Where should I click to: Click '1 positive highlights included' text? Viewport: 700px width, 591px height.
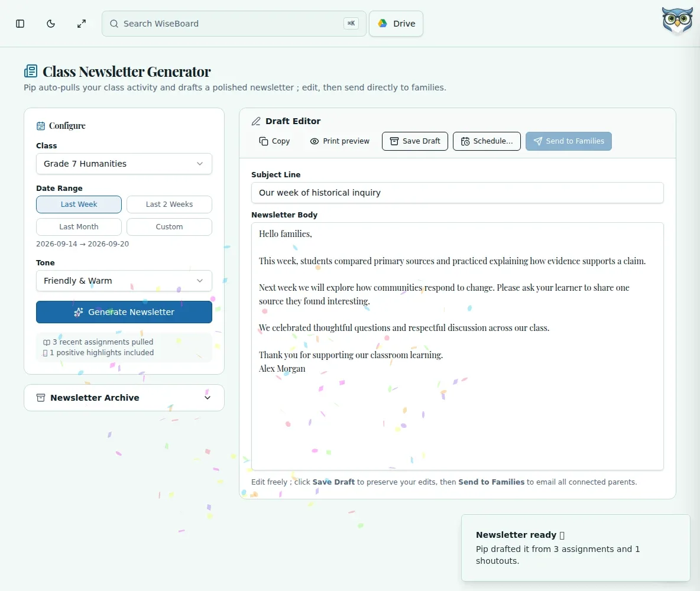[102, 353]
